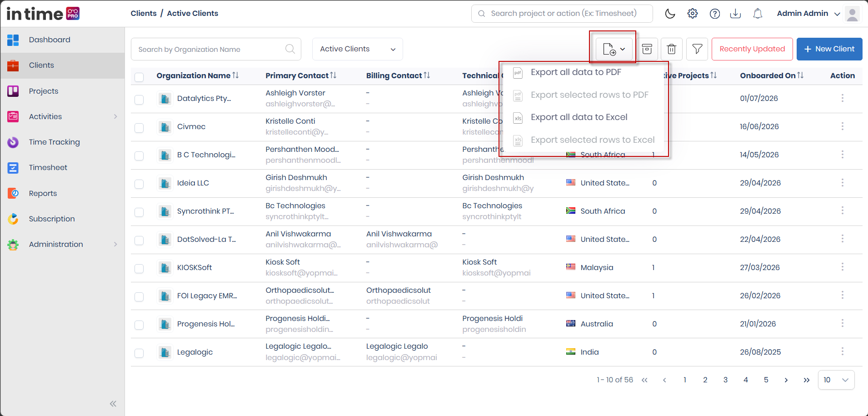Select the Civmec row checkbox

[139, 128]
